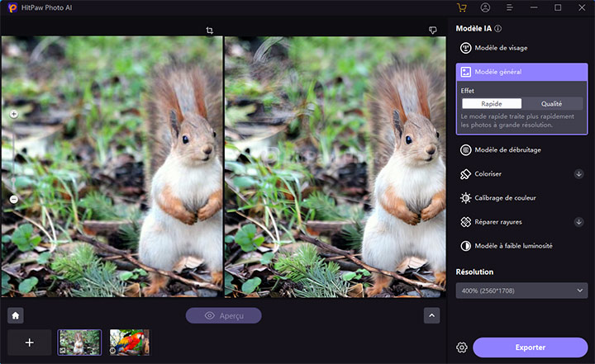595x364 pixels.
Task: Open settings gear next to Exporter
Action: pyautogui.click(x=461, y=347)
